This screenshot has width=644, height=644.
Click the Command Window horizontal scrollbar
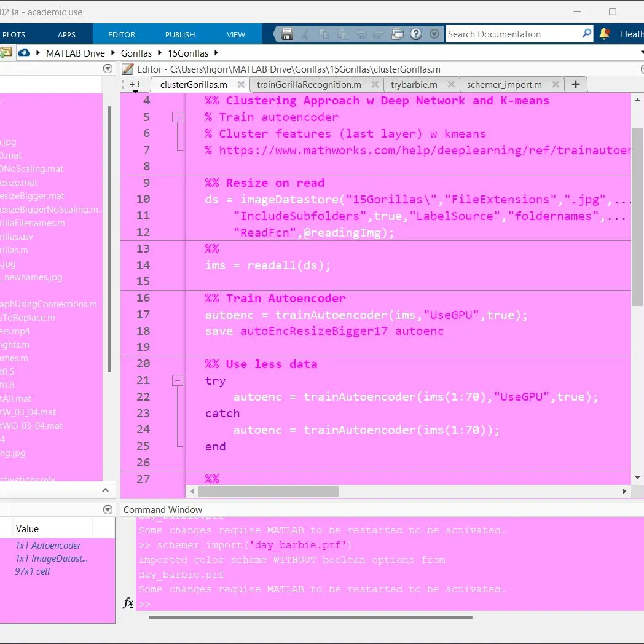pyautogui.click(x=310, y=618)
